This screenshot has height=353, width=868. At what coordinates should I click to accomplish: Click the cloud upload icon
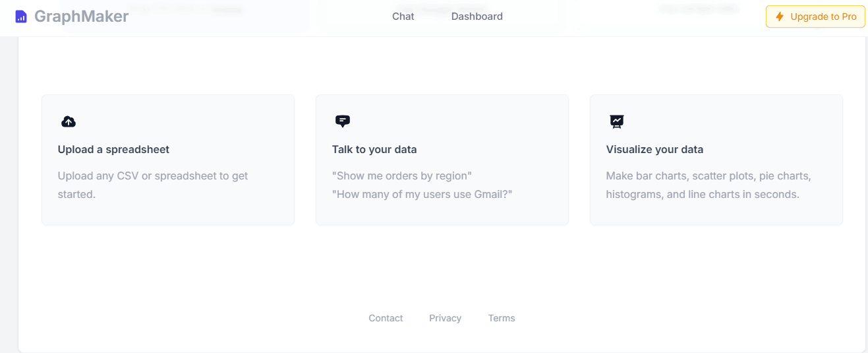pyautogui.click(x=69, y=121)
